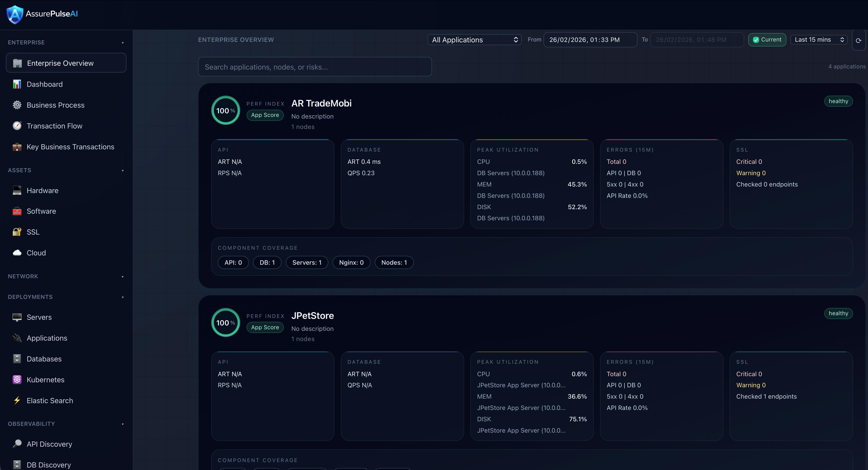Open the SSL lock icon under Assets
868x470 pixels.
tap(17, 232)
